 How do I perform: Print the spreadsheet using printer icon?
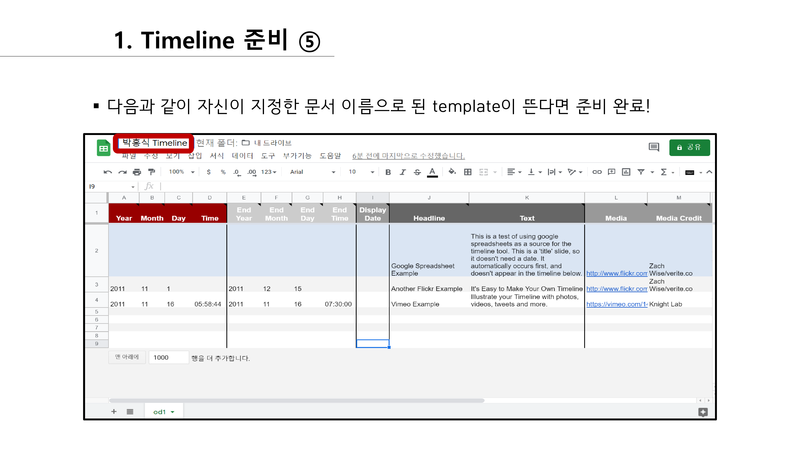[137, 172]
